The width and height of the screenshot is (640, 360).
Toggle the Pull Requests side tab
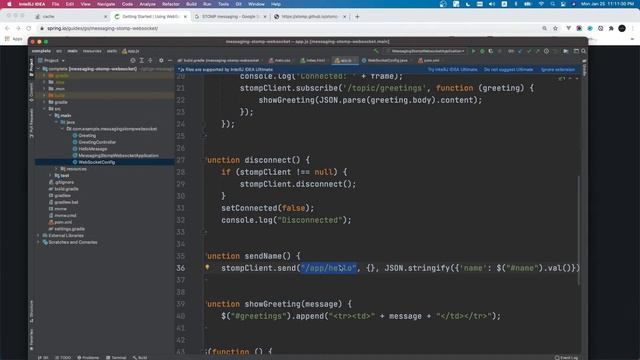(x=31, y=123)
